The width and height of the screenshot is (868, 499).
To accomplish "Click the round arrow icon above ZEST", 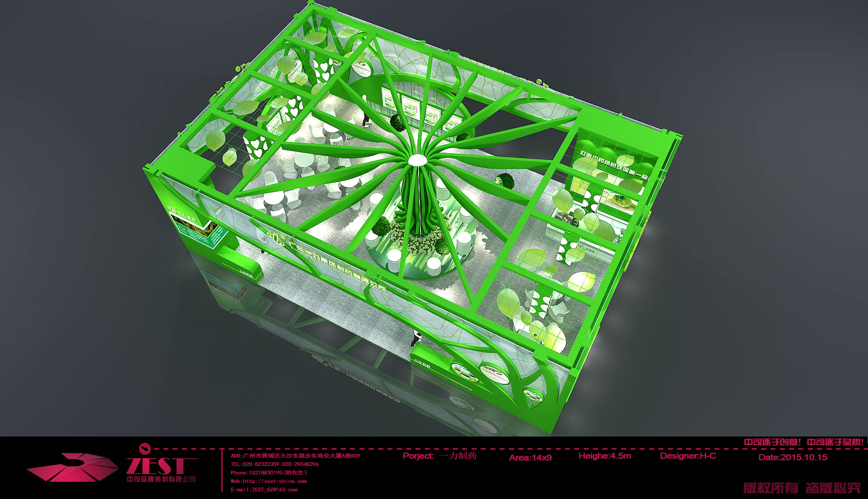I will tap(145, 448).
